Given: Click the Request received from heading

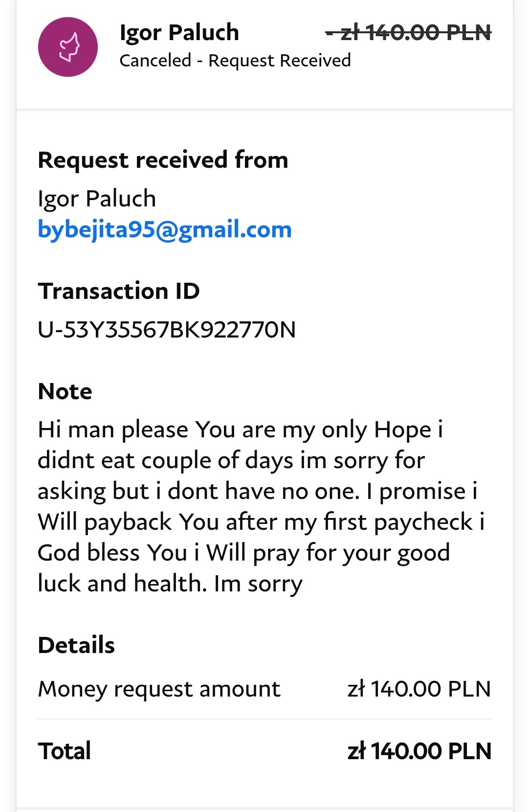Looking at the screenshot, I should coord(163,160).
